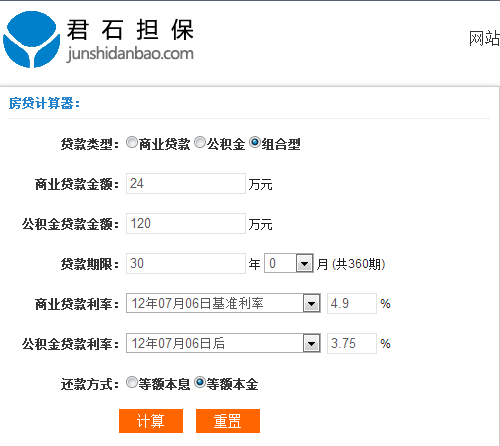Screen dimensions: 500x446
Task: Select the 公积金 loan type radio button
Action: 200,142
